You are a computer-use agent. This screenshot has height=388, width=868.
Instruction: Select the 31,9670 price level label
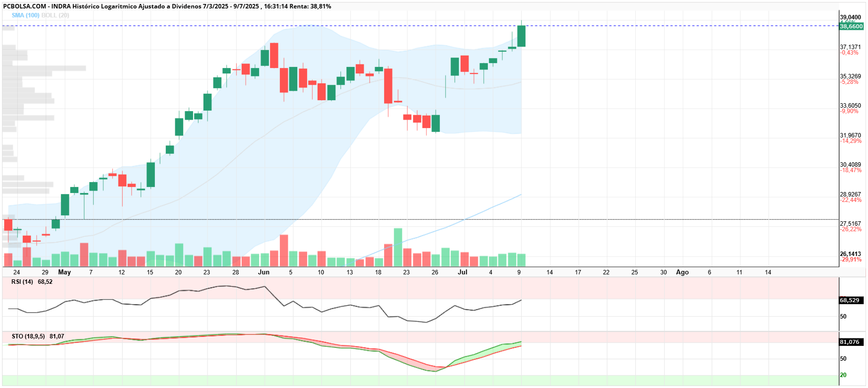coord(850,135)
